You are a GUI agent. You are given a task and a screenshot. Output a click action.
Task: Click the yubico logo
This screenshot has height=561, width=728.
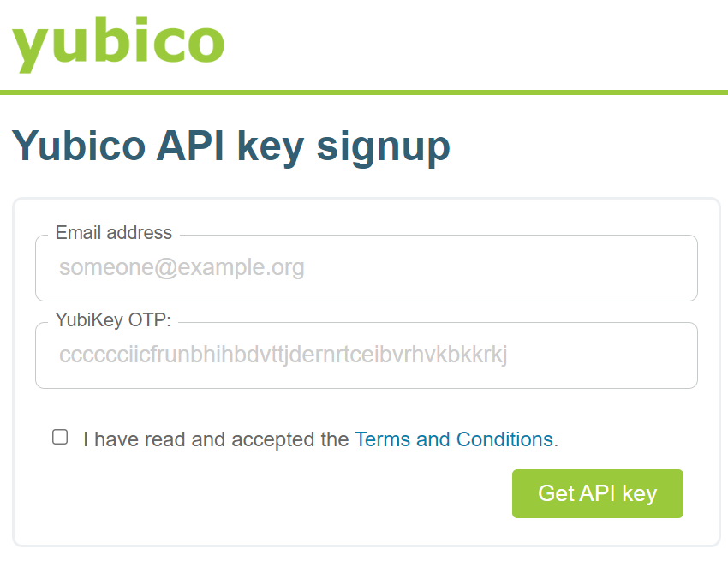118,45
